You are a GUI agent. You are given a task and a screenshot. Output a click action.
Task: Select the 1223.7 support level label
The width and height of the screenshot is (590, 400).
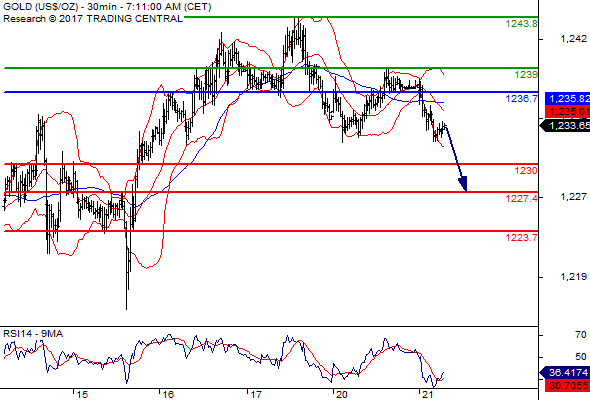point(522,237)
